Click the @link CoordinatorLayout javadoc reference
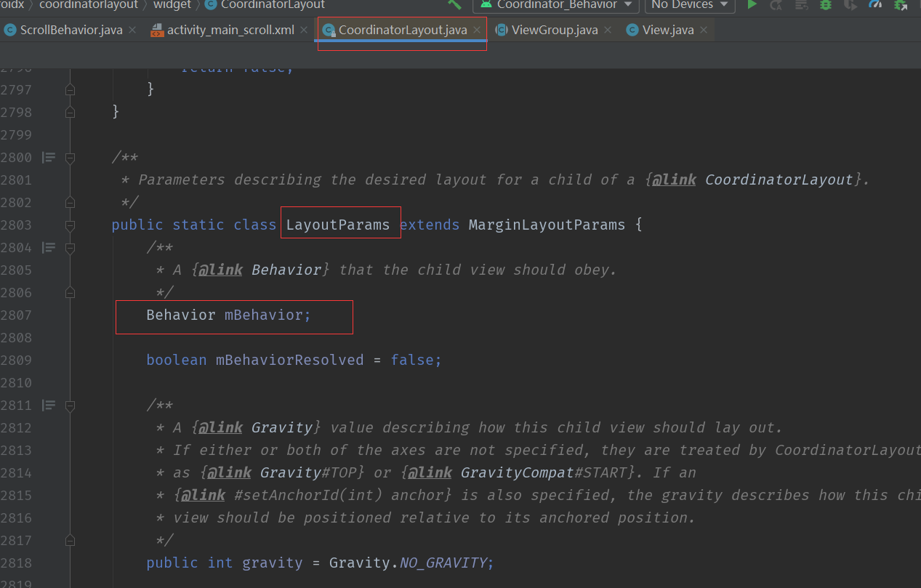The width and height of the screenshot is (921, 588). (x=752, y=180)
